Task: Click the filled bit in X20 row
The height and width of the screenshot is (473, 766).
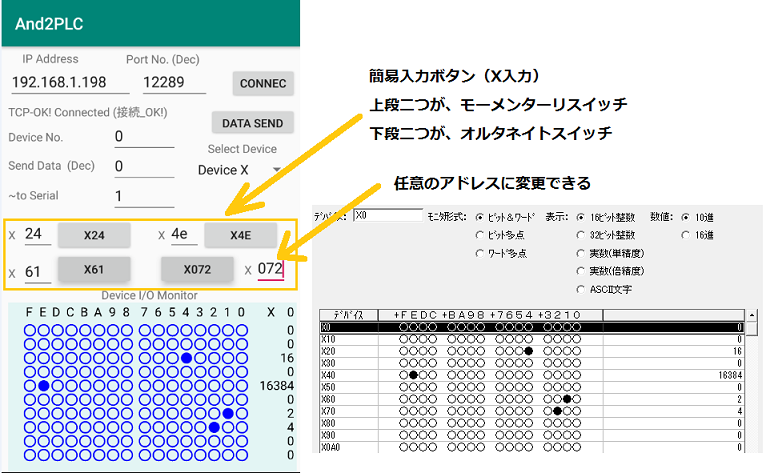Action: [527, 350]
